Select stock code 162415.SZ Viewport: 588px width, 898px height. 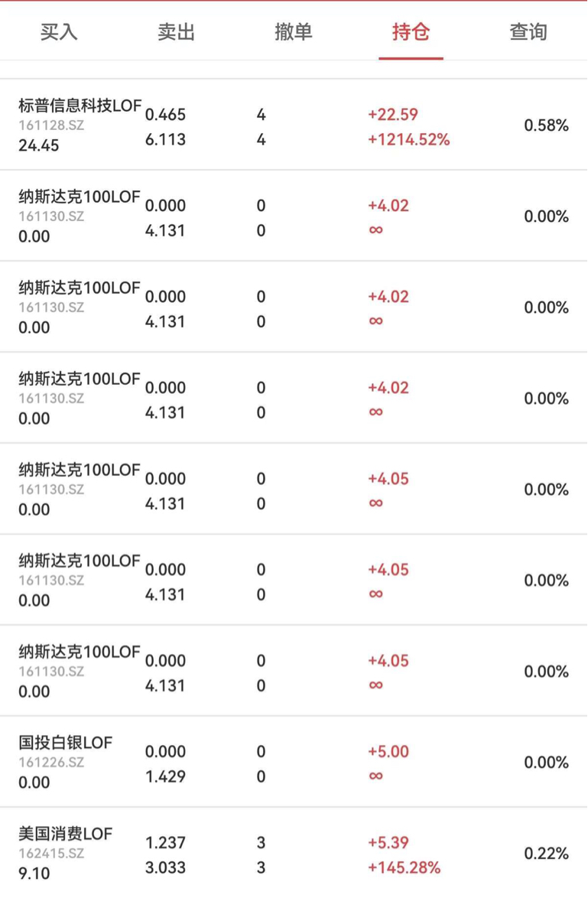point(51,854)
